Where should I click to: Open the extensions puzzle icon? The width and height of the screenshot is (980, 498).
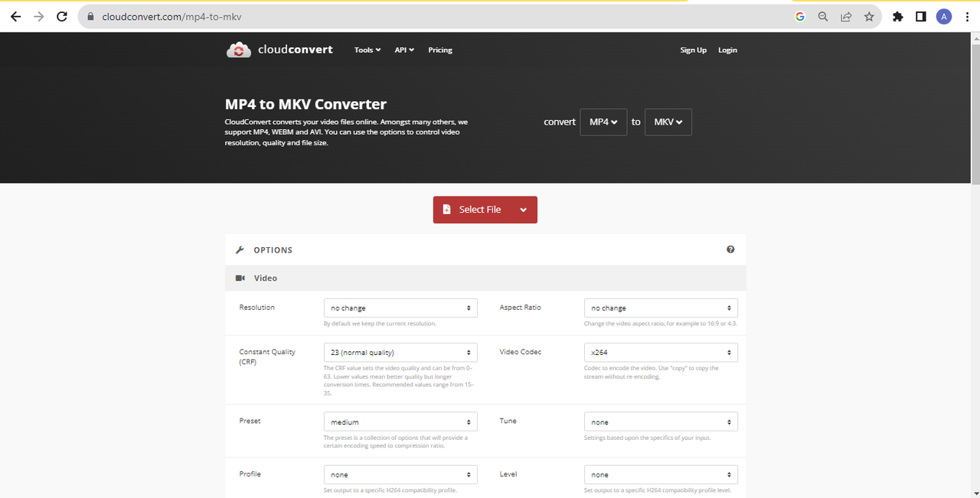pyautogui.click(x=898, y=16)
